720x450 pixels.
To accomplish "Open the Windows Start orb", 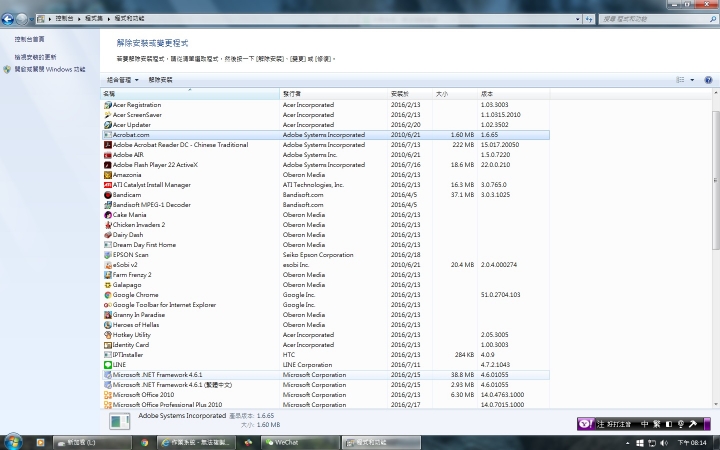I will pos(13,442).
